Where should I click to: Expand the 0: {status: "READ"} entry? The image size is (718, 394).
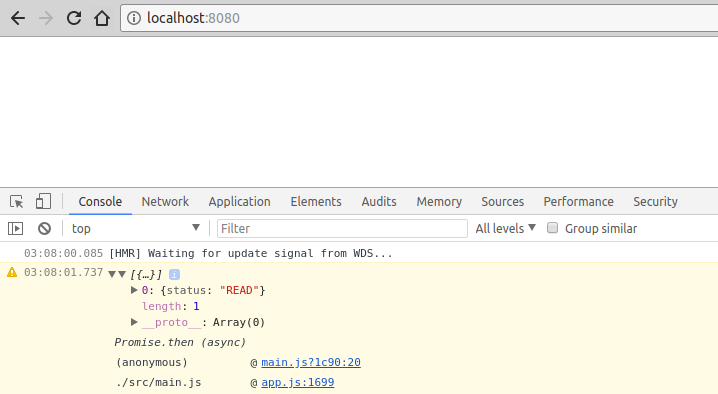pyautogui.click(x=134, y=290)
